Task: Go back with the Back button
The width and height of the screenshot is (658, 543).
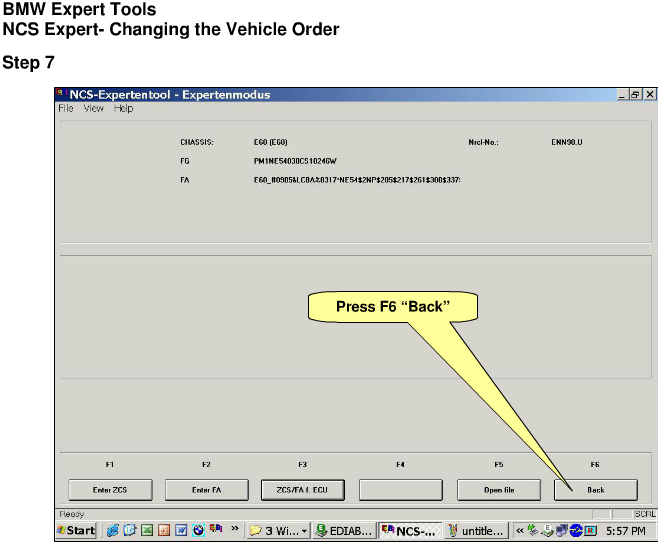Action: (x=595, y=490)
